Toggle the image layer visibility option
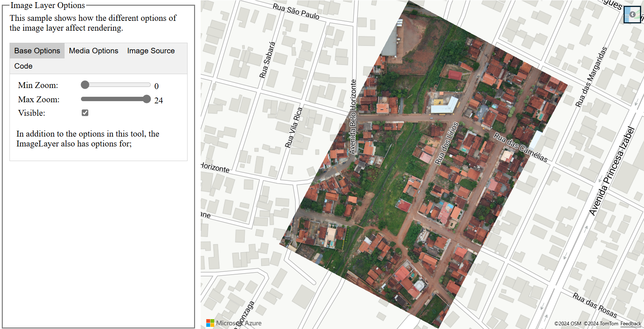Viewport: 644px width, 329px height. point(85,113)
